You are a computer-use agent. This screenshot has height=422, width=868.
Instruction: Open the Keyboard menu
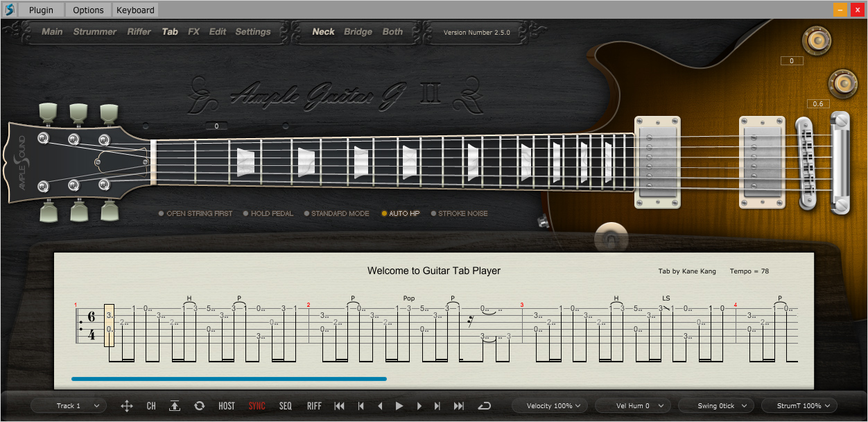pos(136,10)
